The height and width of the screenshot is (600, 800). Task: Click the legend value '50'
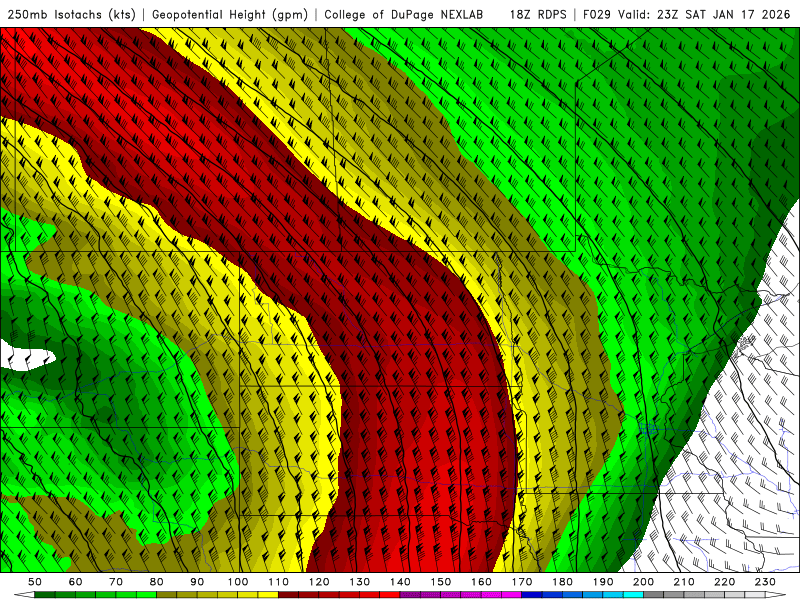pyautogui.click(x=35, y=582)
